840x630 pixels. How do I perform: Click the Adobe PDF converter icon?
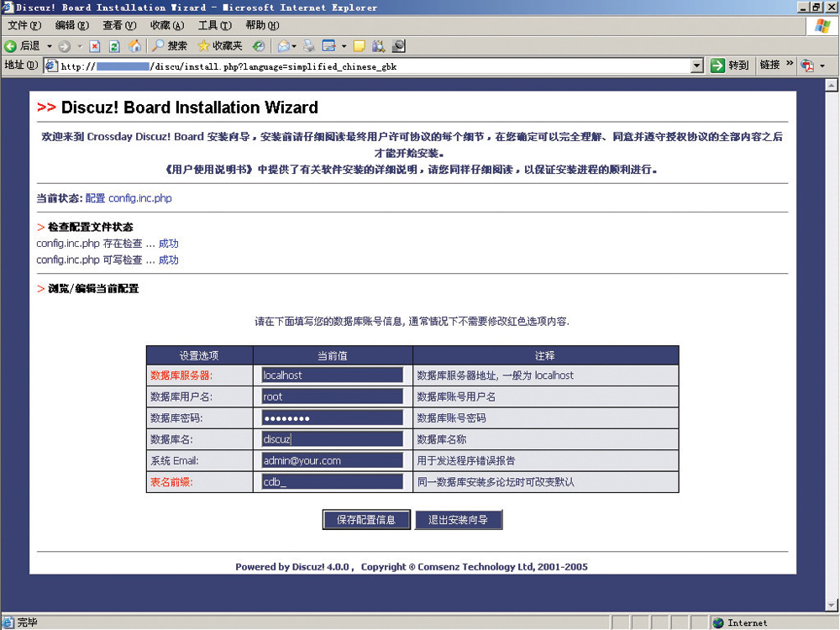click(807, 66)
